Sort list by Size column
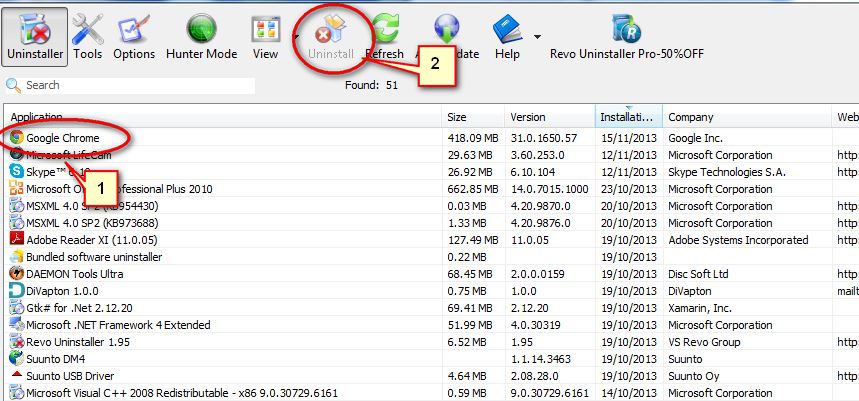Image resolution: width=859 pixels, height=401 pixels. point(472,117)
